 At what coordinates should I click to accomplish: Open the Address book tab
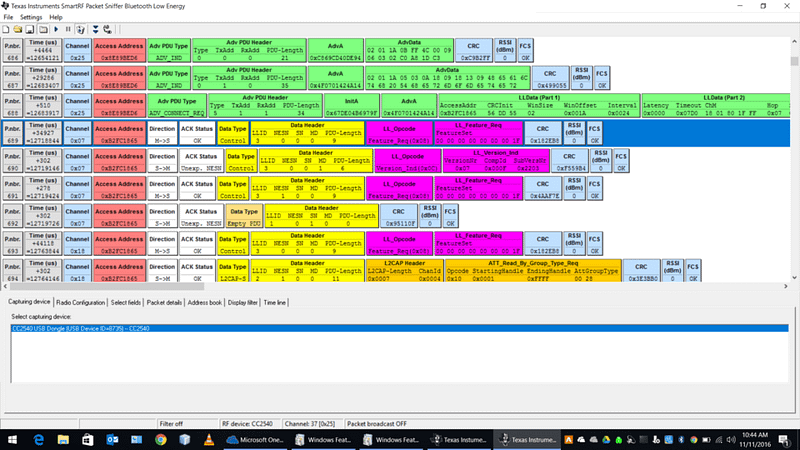click(205, 303)
